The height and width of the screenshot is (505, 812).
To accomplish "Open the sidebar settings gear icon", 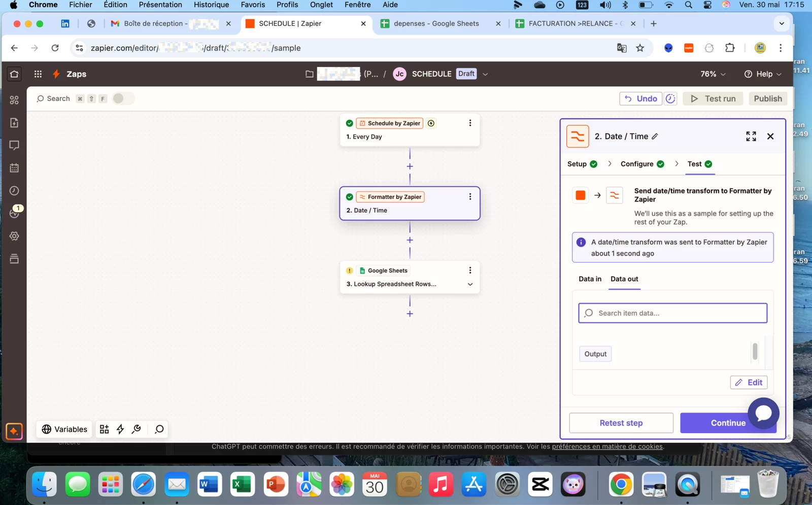I will 14,236.
